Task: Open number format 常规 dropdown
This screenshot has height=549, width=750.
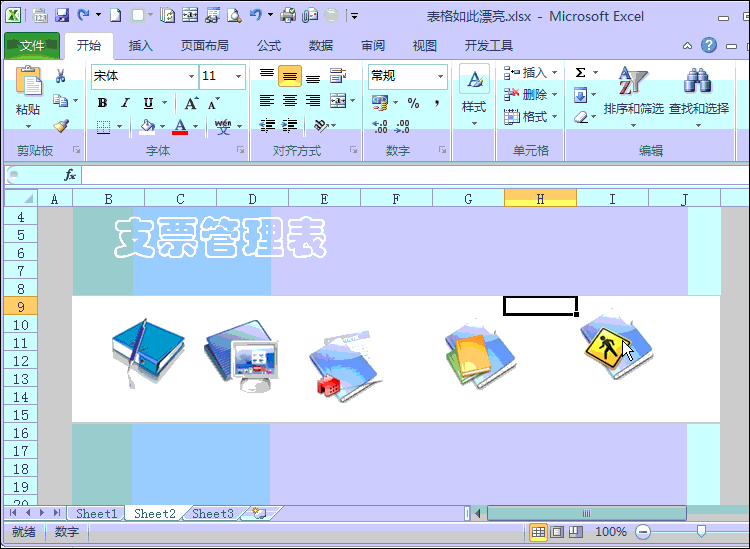Action: 440,76
